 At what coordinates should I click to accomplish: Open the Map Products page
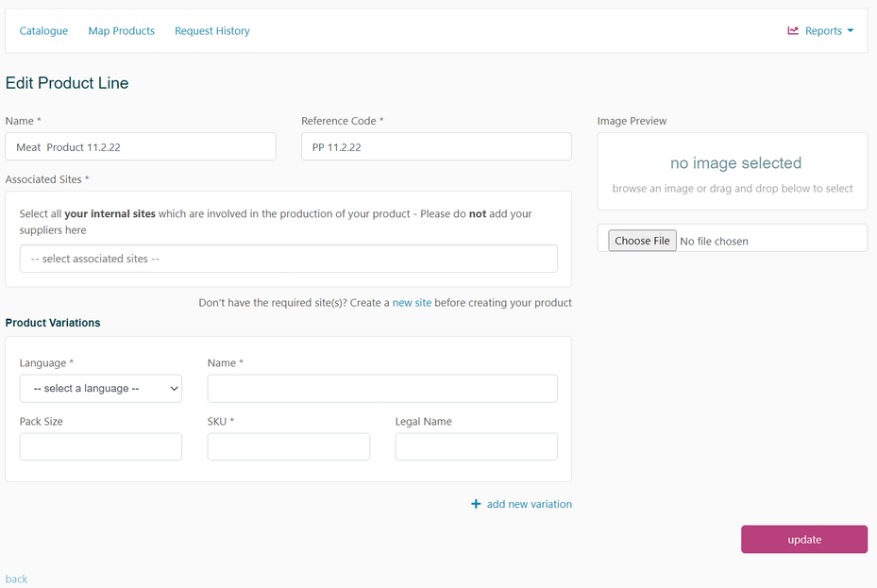(121, 31)
